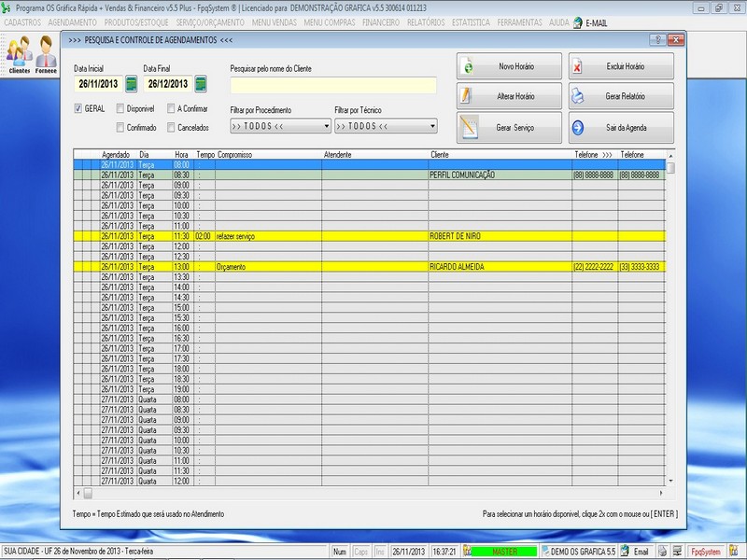Enable the Disponível filter checkbox
The image size is (747, 560).
coord(120,108)
